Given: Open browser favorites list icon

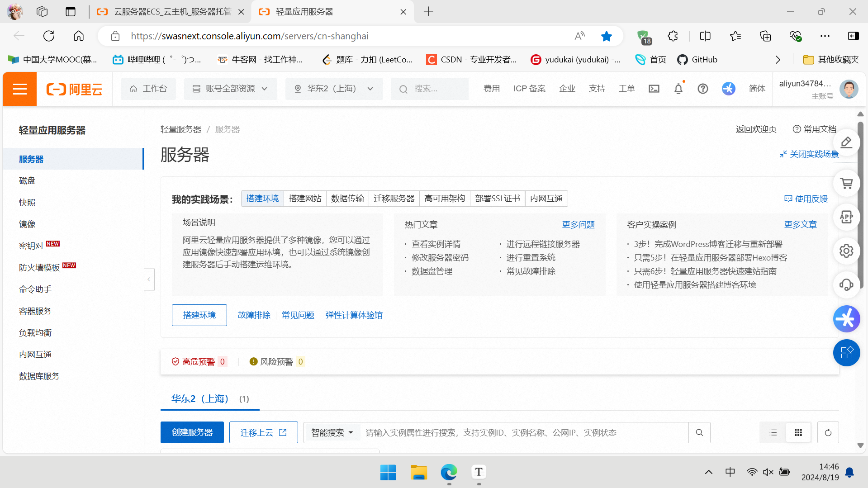Looking at the screenshot, I should pos(735,36).
